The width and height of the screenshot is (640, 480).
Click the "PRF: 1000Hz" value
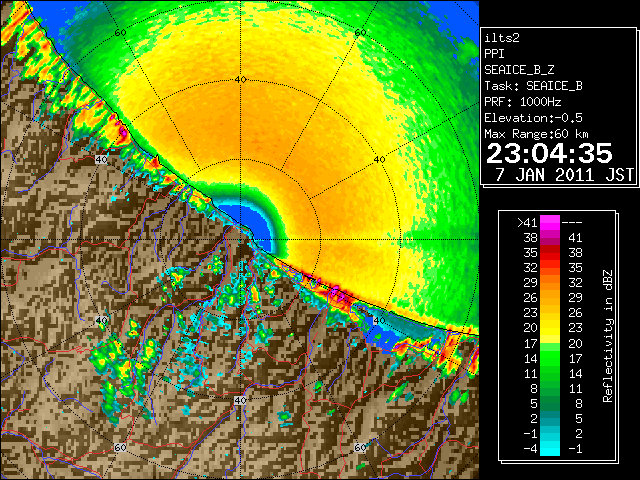(x=523, y=102)
